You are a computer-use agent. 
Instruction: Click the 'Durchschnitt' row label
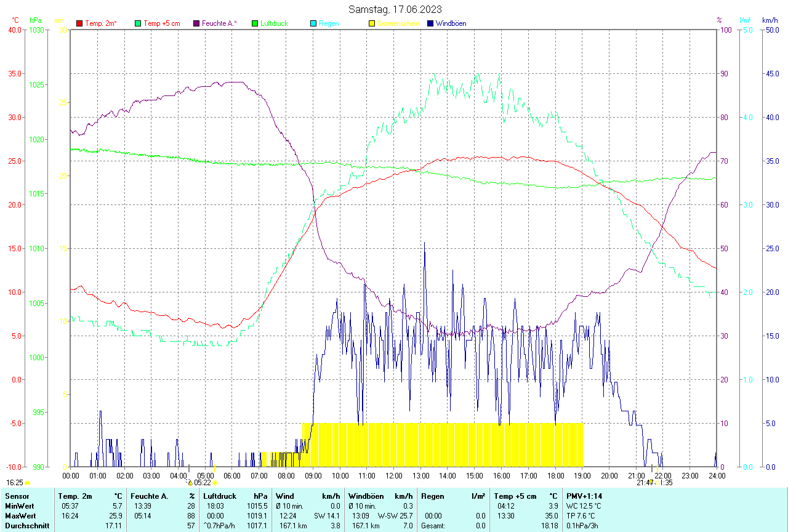pyautogui.click(x=26, y=526)
